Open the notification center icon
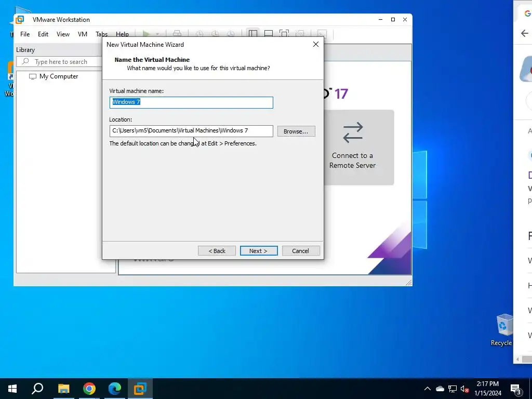The image size is (532, 399). click(516, 389)
